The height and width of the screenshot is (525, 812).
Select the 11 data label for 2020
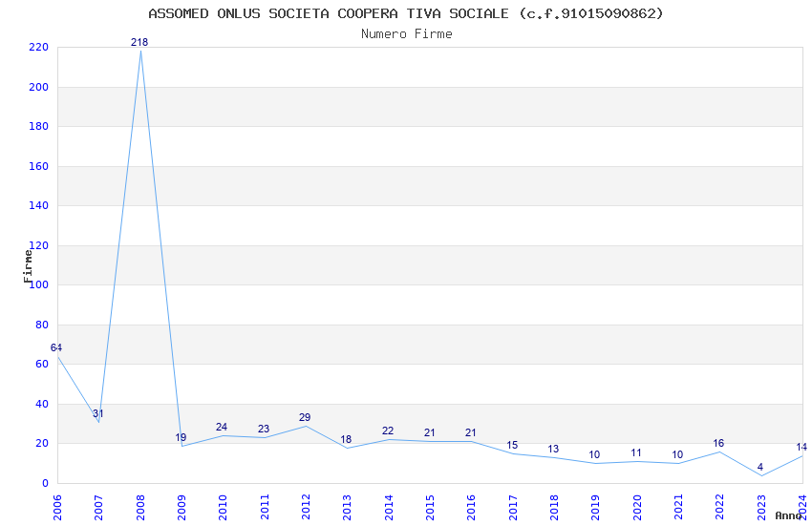(x=636, y=452)
